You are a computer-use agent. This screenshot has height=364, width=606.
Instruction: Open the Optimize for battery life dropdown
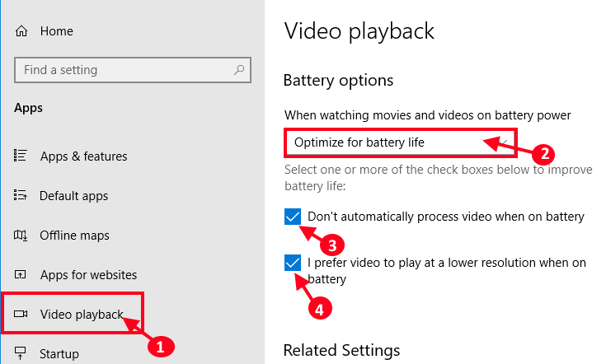coord(401,142)
